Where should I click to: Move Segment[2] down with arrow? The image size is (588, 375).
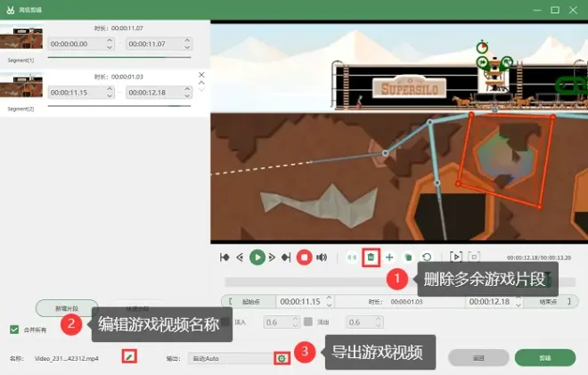pyautogui.click(x=201, y=89)
